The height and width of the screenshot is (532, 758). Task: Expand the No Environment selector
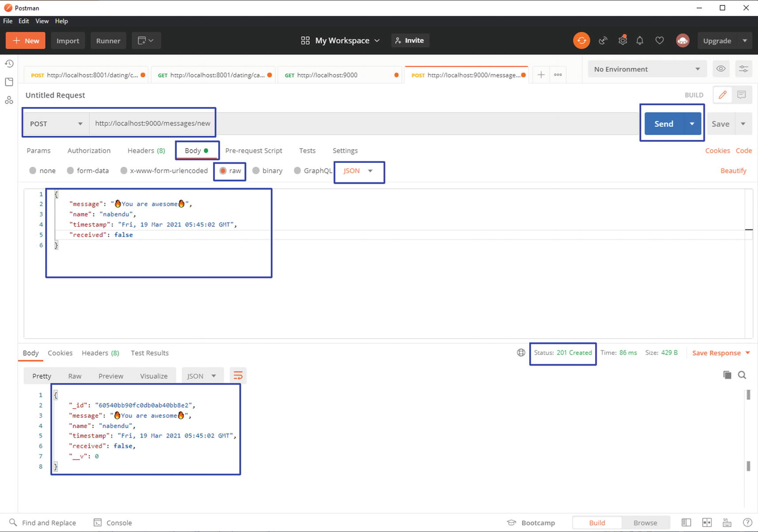646,69
